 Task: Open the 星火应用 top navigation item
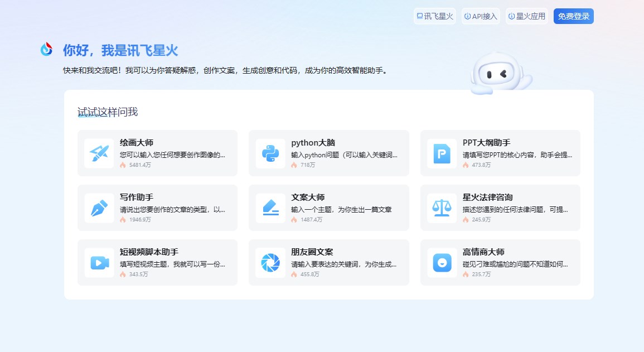[526, 16]
